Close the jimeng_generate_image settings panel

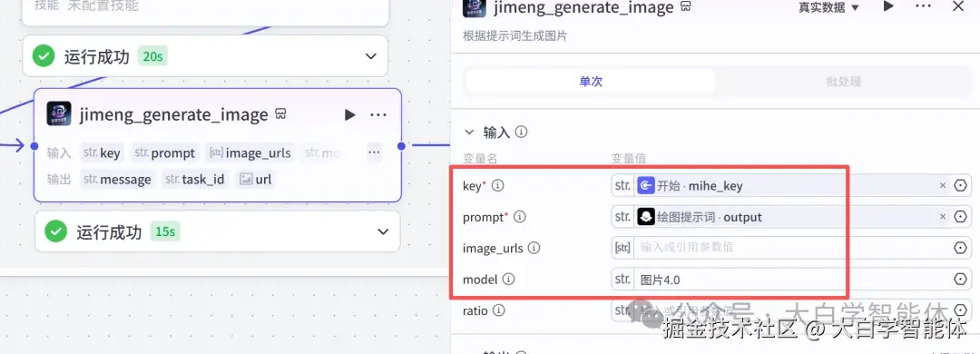(x=957, y=6)
